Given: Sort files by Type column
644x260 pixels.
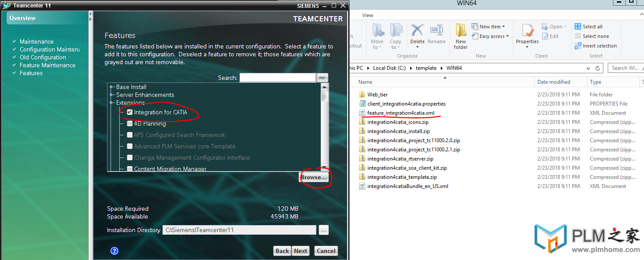Looking at the screenshot, I should [x=596, y=82].
